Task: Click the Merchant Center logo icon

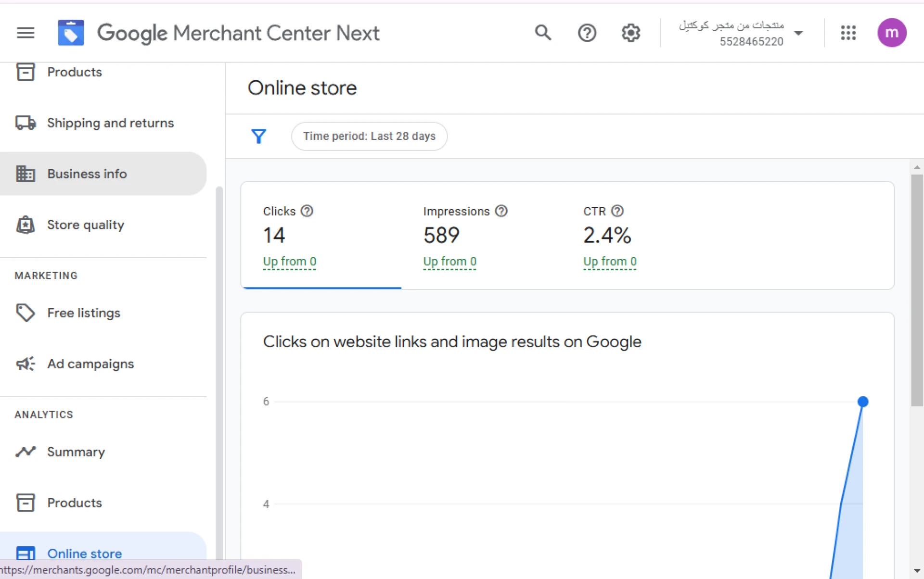Action: point(71,33)
